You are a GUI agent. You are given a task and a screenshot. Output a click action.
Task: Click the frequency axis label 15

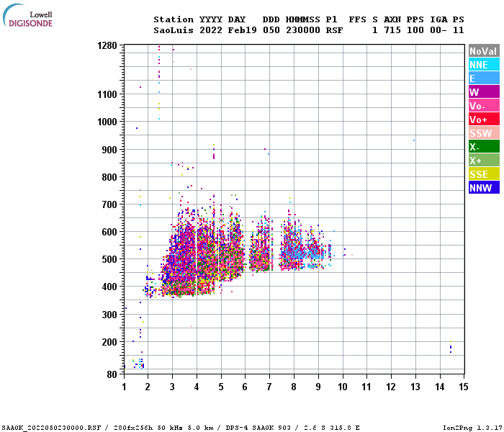[463, 387]
